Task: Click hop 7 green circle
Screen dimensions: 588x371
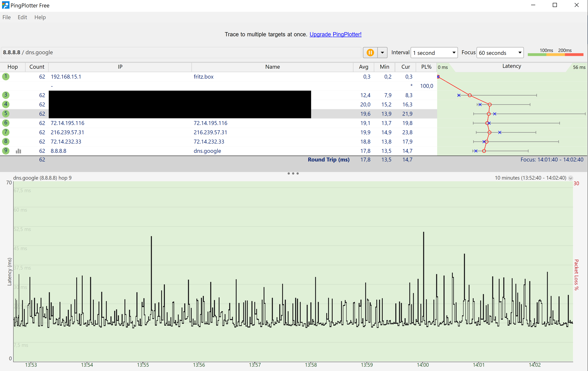Action: coord(6,132)
